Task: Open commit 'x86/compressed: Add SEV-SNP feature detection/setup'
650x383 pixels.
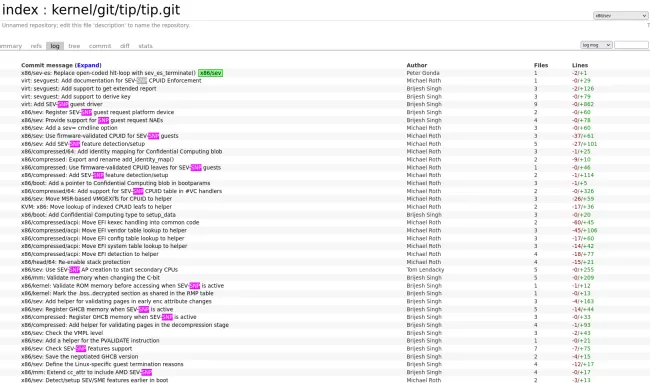Action: point(95,175)
